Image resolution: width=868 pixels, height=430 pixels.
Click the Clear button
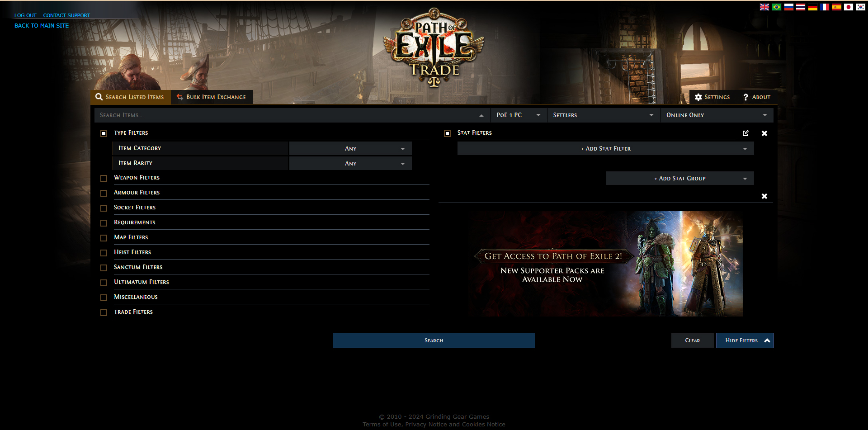[x=692, y=340]
